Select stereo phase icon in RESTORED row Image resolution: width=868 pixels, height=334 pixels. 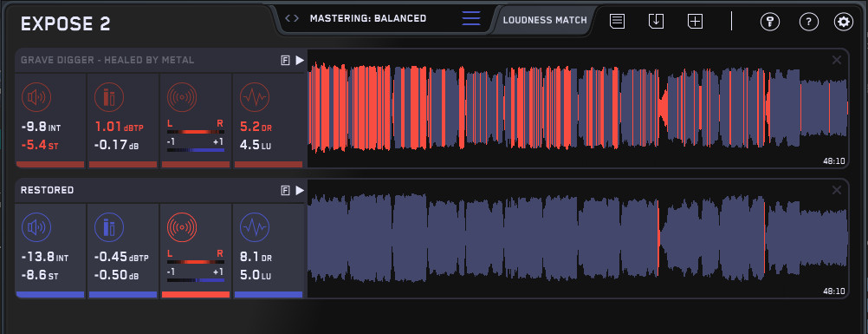pos(182,227)
